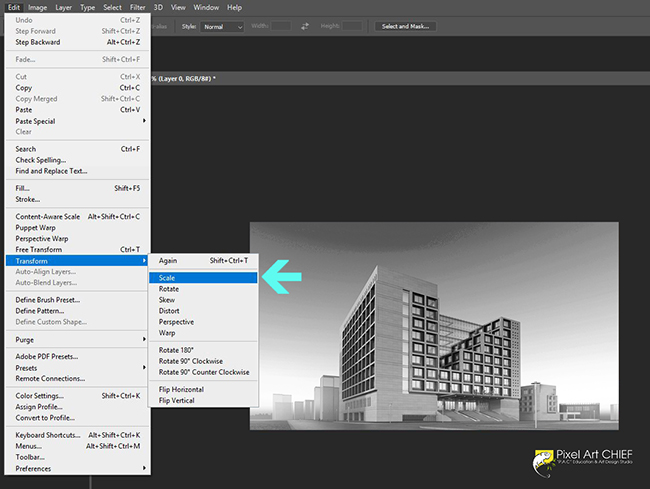Image resolution: width=650 pixels, height=489 pixels.
Task: Select Free Transform
Action: coord(78,249)
